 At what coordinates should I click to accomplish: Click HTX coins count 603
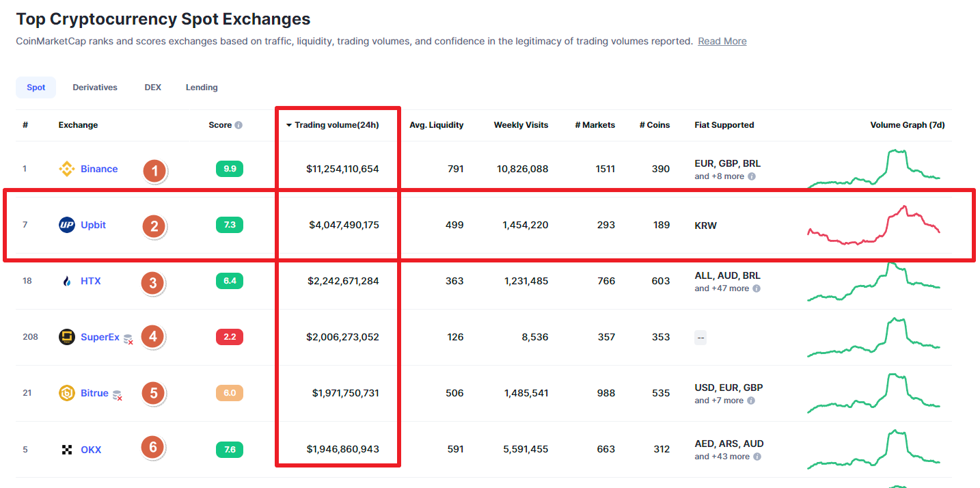coord(661,281)
